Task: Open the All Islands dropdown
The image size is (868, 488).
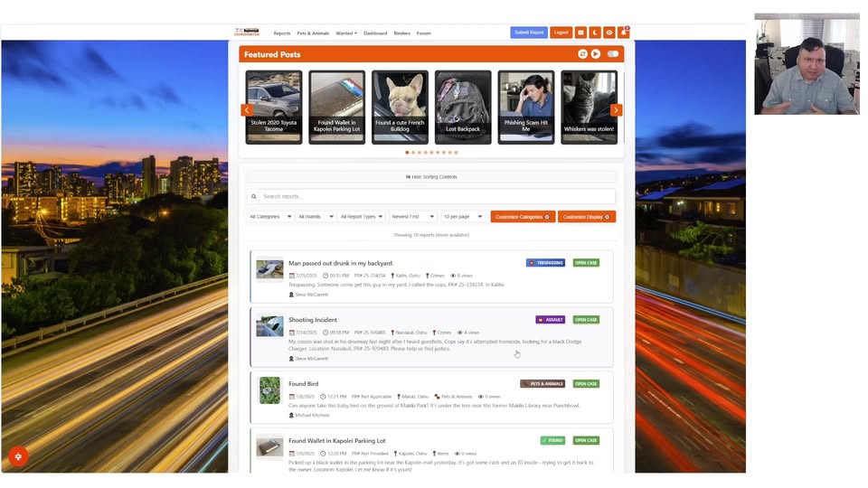Action: point(316,217)
